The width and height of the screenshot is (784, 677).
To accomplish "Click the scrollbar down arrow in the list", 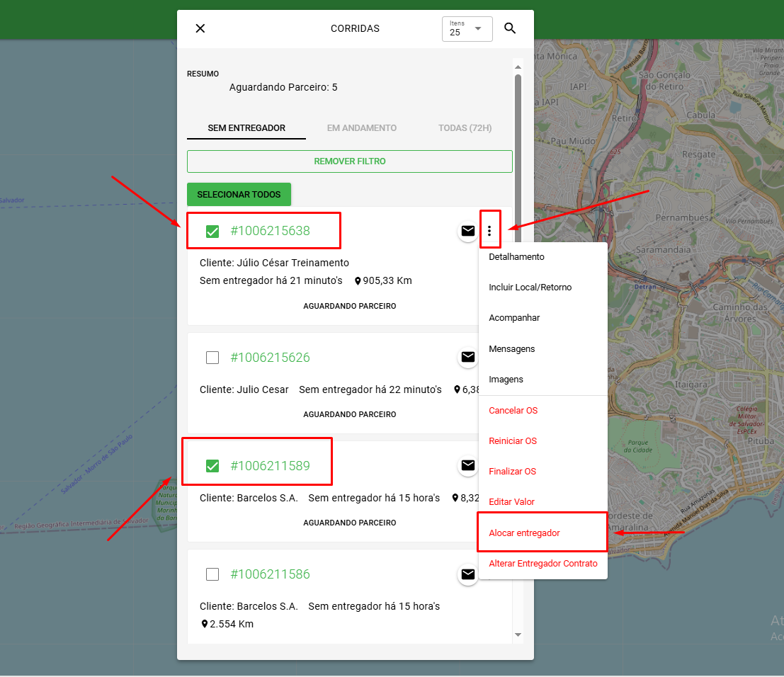I will 518,635.
